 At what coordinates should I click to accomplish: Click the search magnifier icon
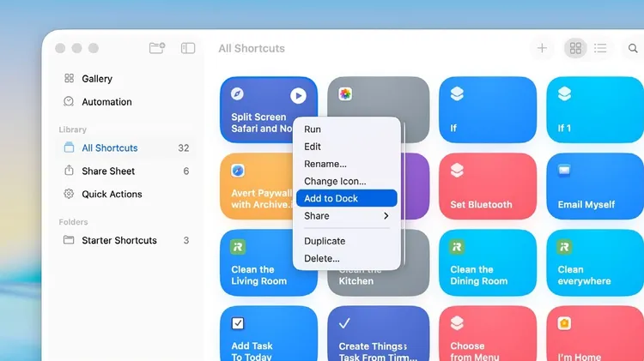click(633, 49)
